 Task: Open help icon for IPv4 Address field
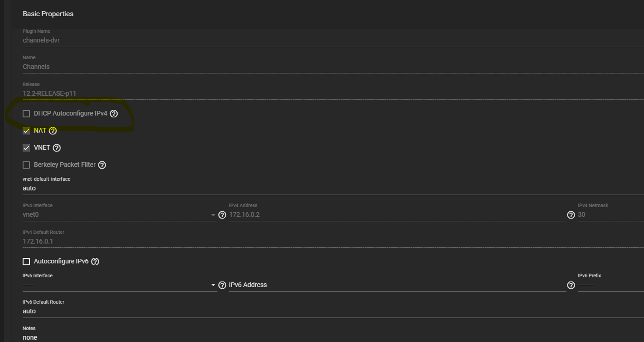pos(571,215)
